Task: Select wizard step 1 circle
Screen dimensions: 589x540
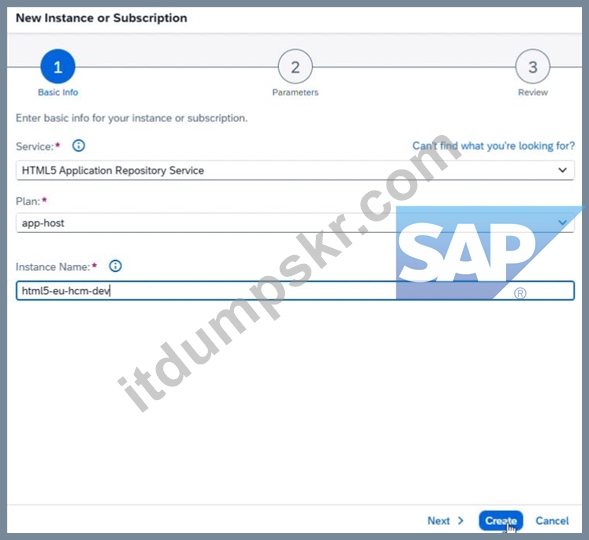Action: [x=58, y=66]
